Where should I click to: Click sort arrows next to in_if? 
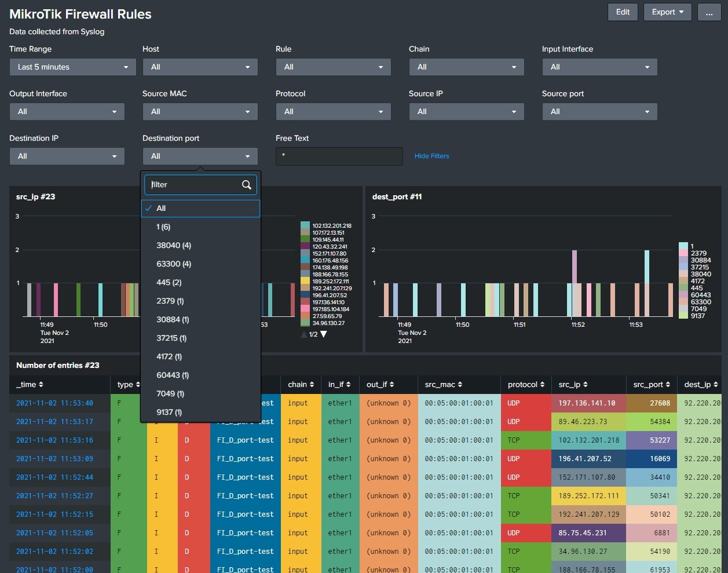[348, 385]
